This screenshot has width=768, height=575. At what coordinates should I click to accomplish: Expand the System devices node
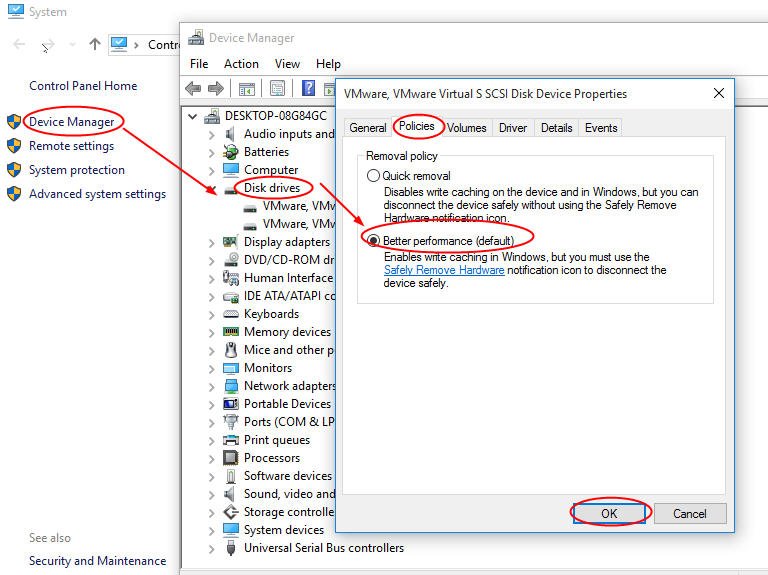[x=212, y=530]
